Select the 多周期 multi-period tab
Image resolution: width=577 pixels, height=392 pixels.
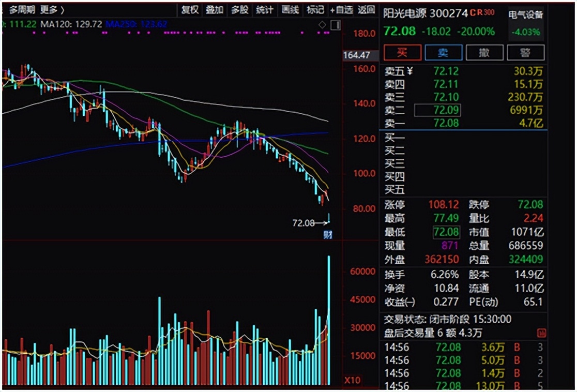pos(22,9)
